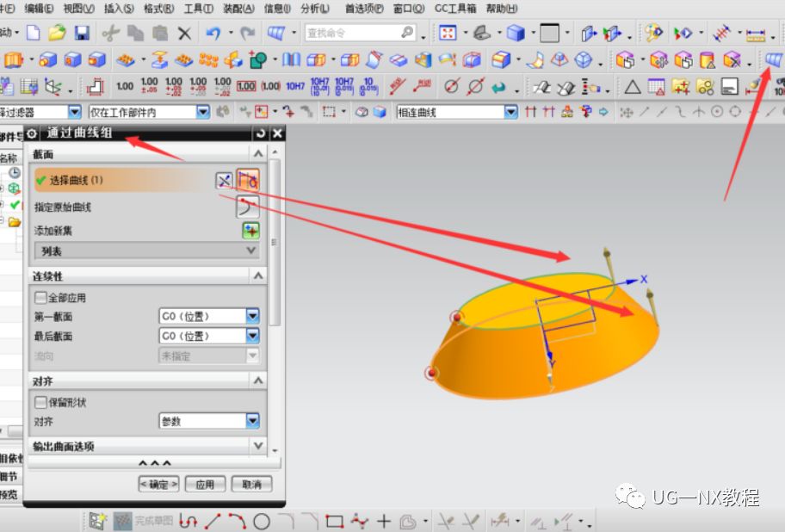Open the 插入(S) menu
The image size is (785, 532).
coord(119,8)
